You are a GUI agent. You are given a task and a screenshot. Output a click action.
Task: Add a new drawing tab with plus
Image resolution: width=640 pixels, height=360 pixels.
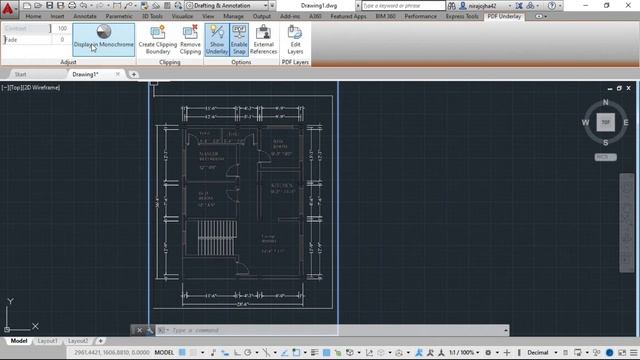pos(133,74)
